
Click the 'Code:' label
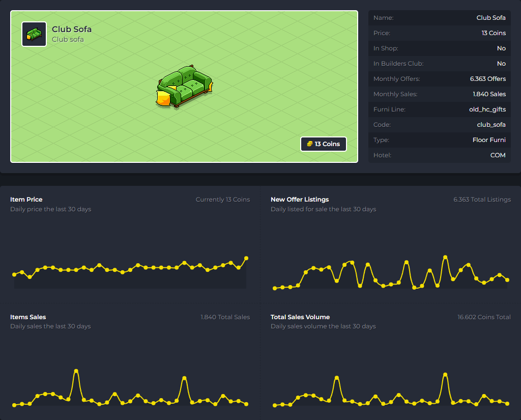click(382, 125)
